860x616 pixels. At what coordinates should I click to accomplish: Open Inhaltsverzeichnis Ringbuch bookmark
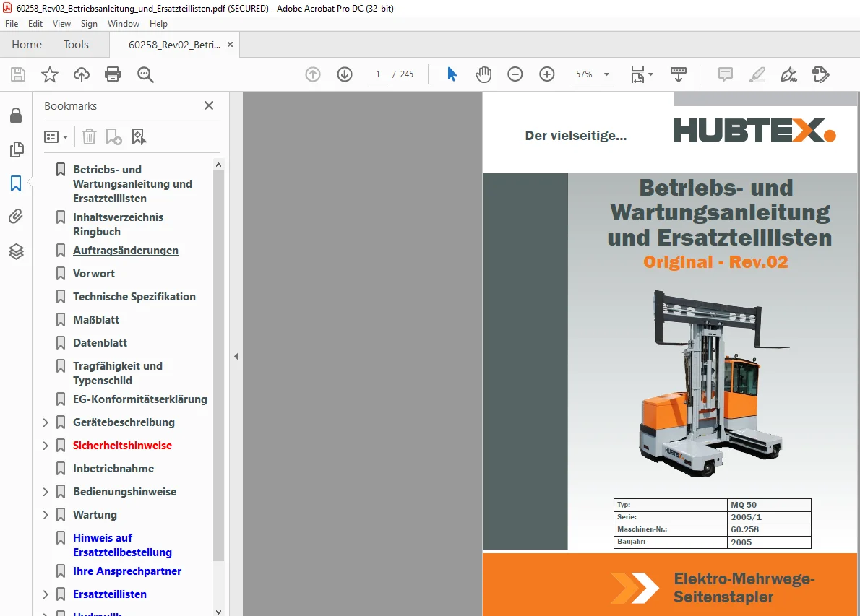coord(118,224)
